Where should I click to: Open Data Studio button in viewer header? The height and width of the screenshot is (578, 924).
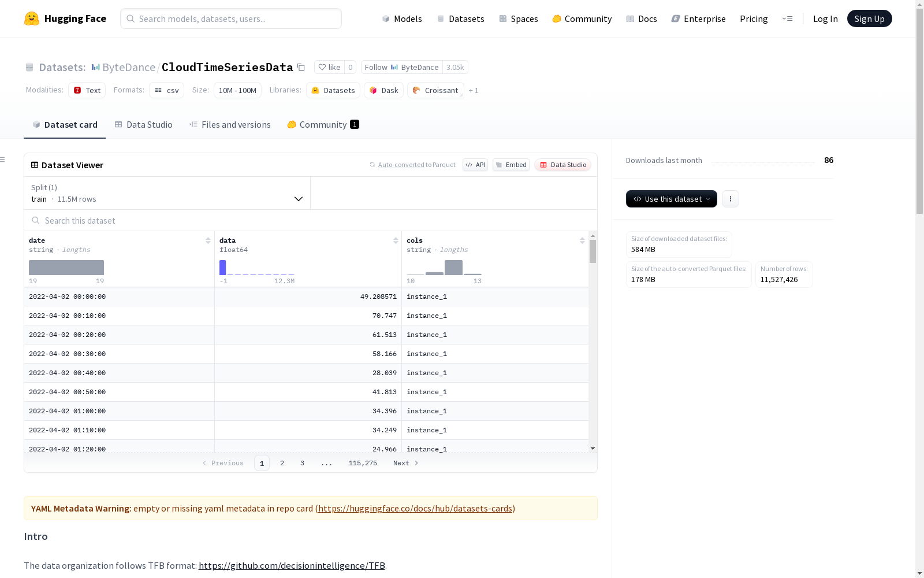(x=563, y=165)
